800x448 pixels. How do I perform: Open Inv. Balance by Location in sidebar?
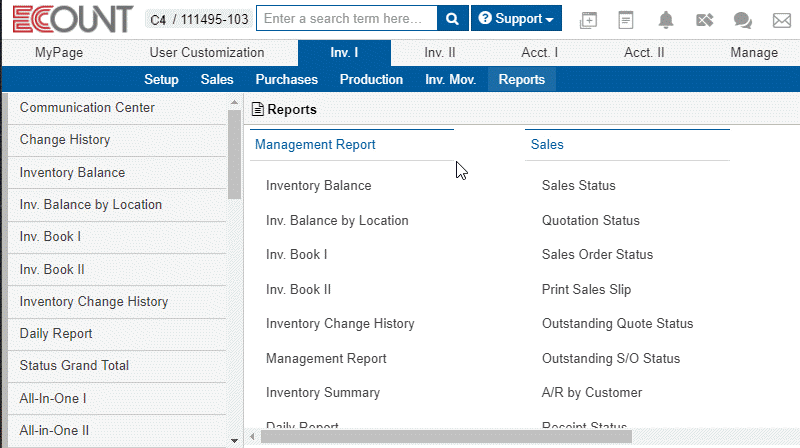click(x=117, y=205)
